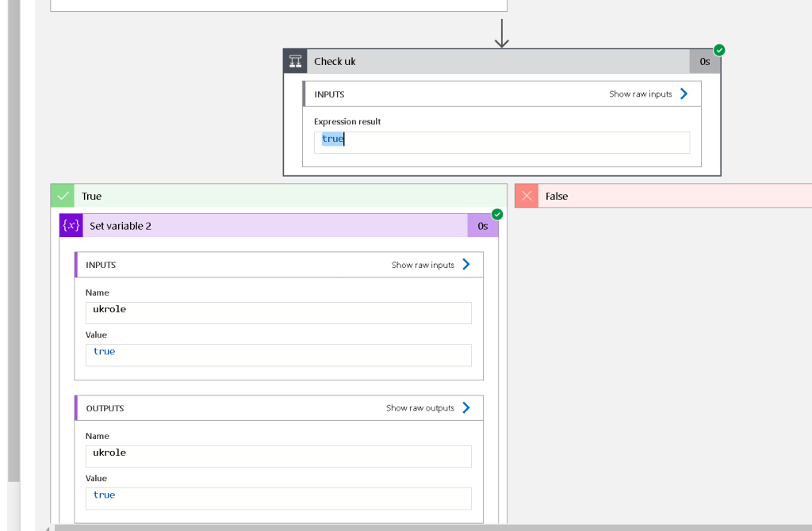
Task: Select the False branch header
Action: click(x=664, y=196)
